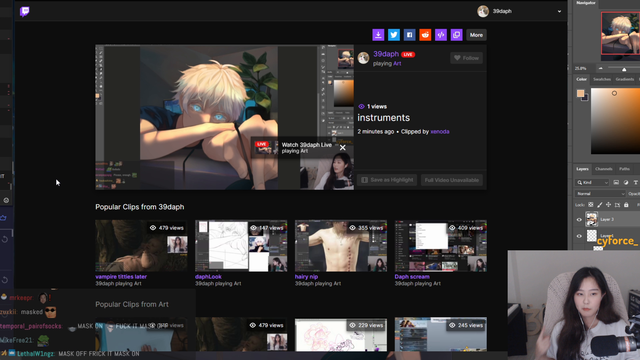
Task: Open clipper xenoda's profile
Action: [440, 131]
